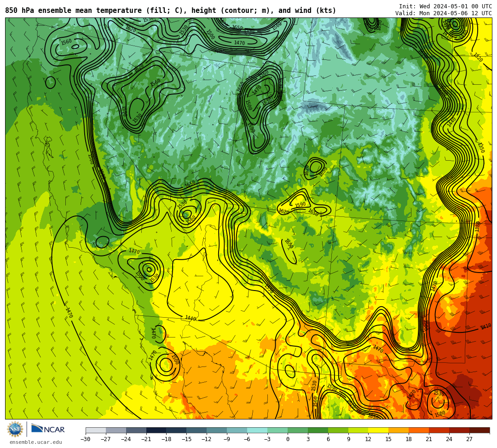Click the 18 colorbar tick label
Image resolution: width=497 pixels, height=448 pixels.
[409, 439]
